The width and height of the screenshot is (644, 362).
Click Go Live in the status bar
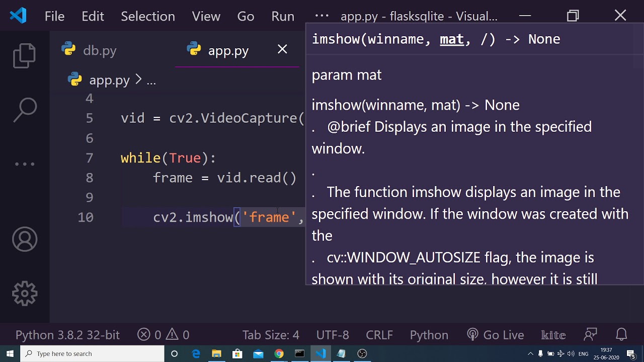coord(496,335)
